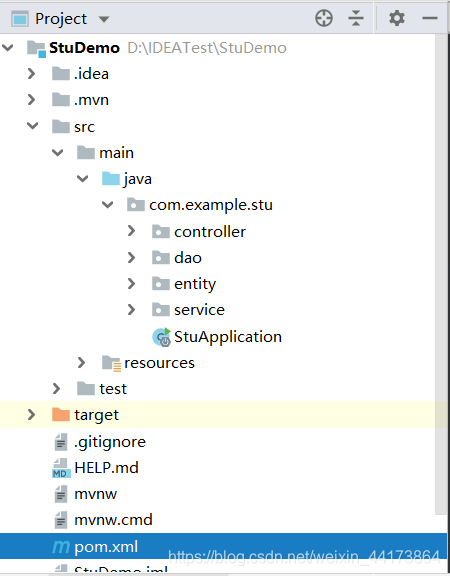Collapse the main folder chevron
This screenshot has height=576, width=450.
[58, 152]
